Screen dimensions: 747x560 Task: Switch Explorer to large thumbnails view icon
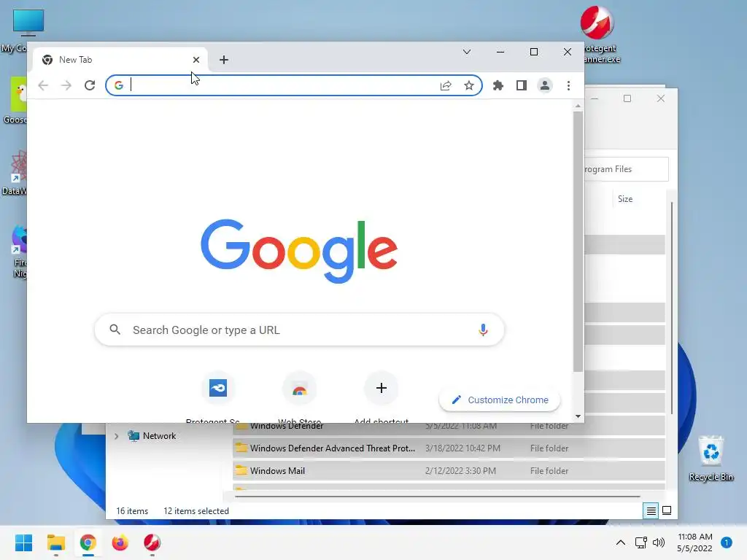(x=667, y=510)
